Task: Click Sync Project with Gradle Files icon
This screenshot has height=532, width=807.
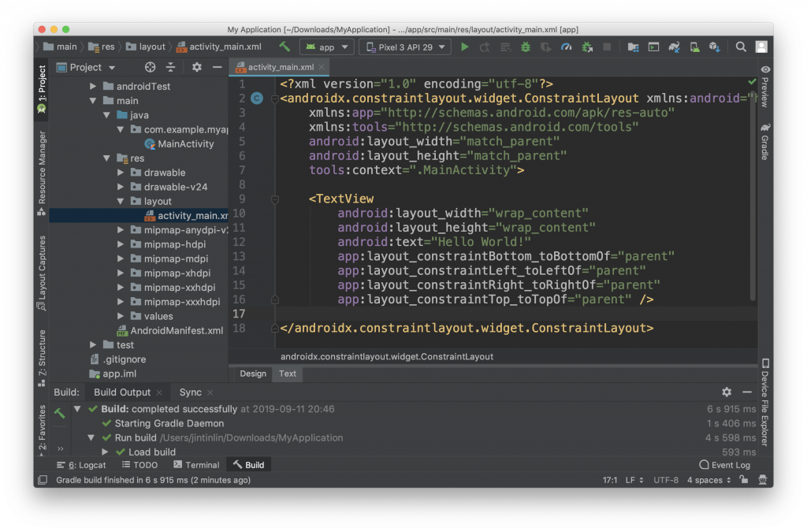Action: 675,47
